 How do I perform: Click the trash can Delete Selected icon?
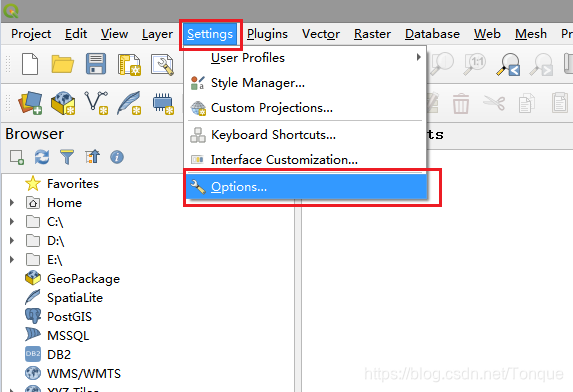[x=460, y=103]
